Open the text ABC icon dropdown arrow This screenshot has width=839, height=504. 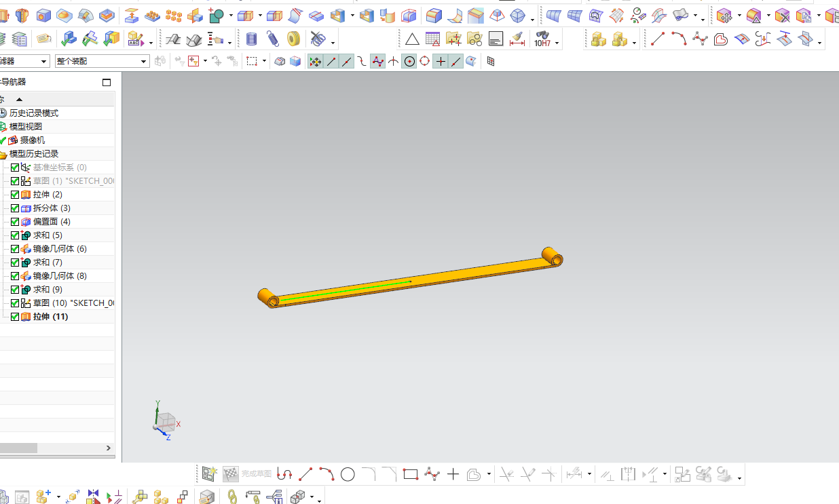151,42
